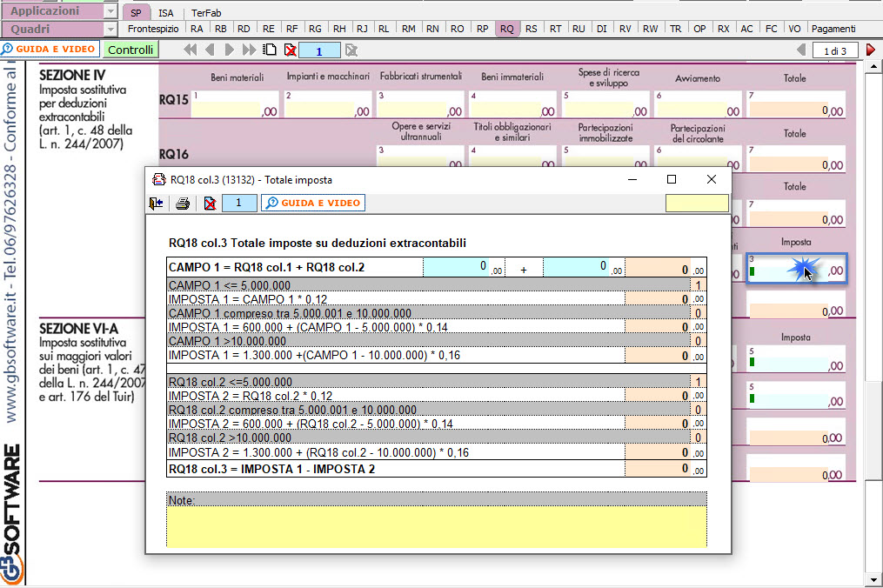Click the yellow box in the dialog toolbar

coord(697,203)
